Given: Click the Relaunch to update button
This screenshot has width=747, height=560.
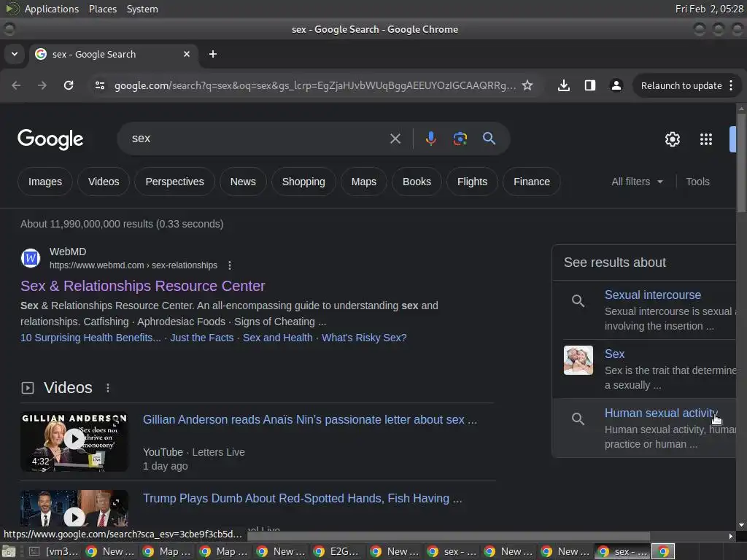Looking at the screenshot, I should coord(681,85).
